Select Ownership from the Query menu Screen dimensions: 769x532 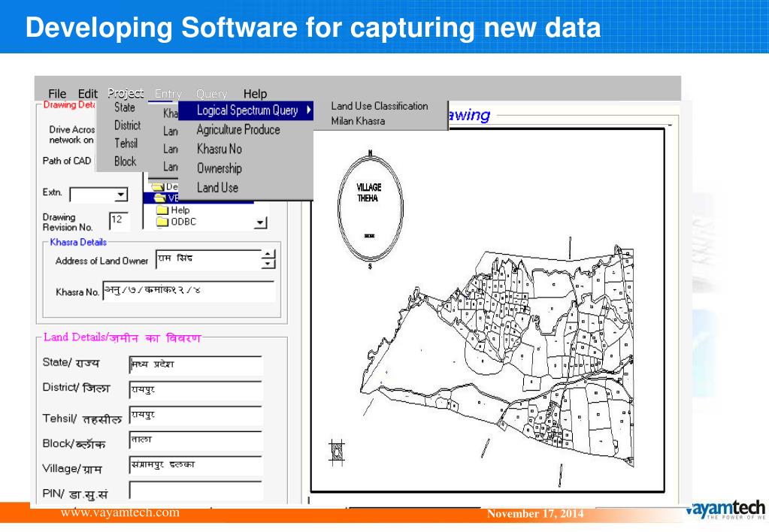[224, 168]
